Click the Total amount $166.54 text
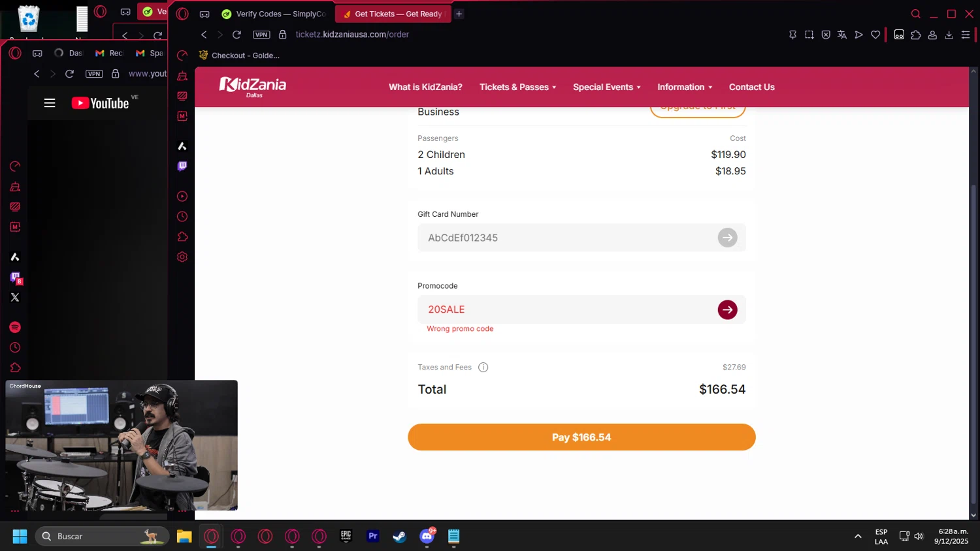This screenshot has height=551, width=980. coord(722,389)
